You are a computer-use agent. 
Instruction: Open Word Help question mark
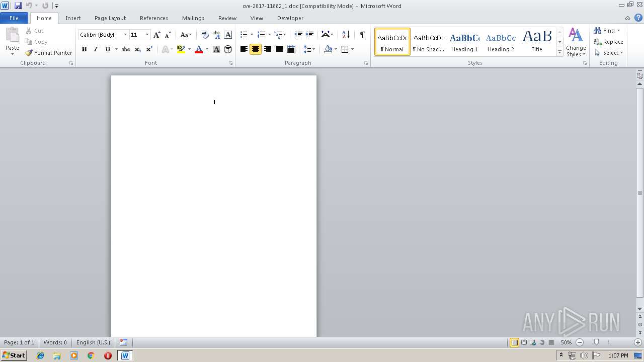(x=638, y=18)
